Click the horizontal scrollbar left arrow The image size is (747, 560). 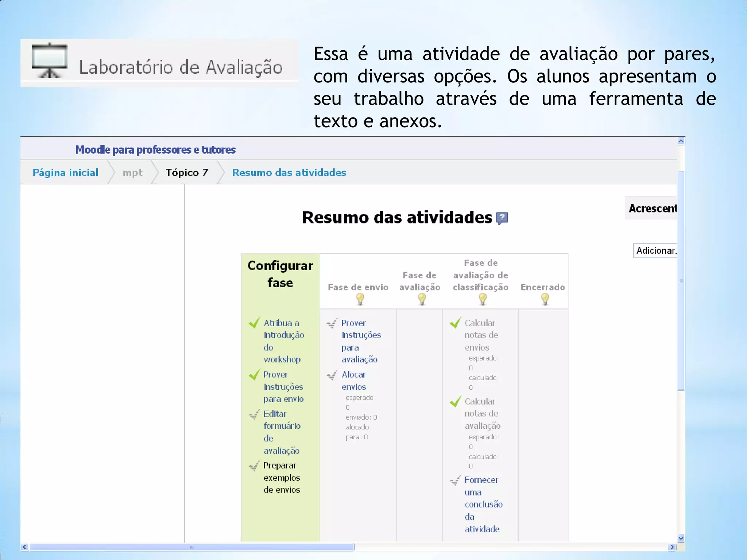tap(24, 547)
